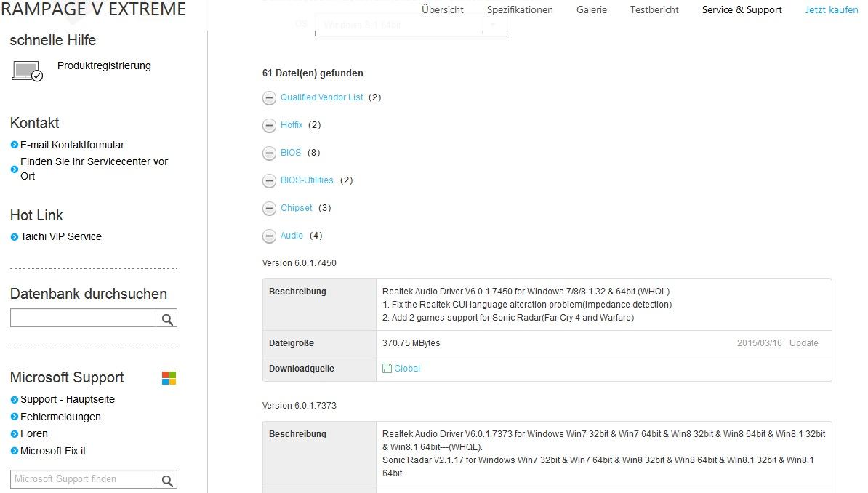Open Support - Hauptseite link
Image resolution: width=868 pixels, height=493 pixels.
tap(68, 399)
